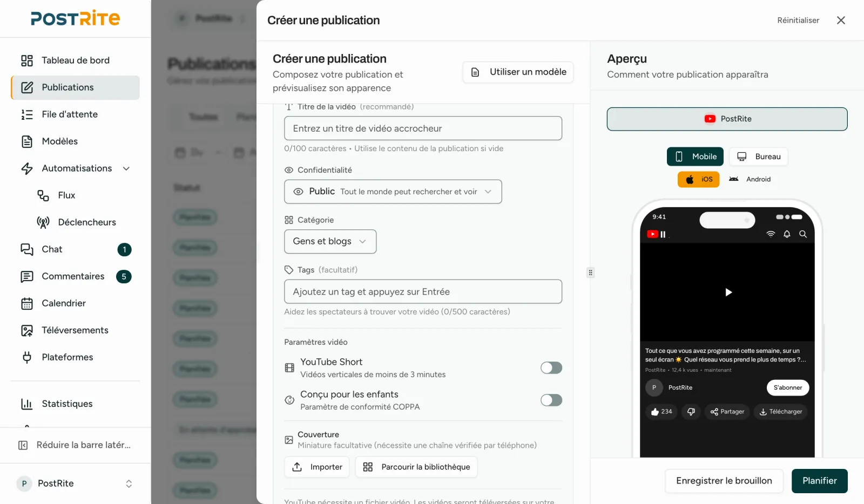
Task: Open Statistiques page
Action: [x=75, y=404]
